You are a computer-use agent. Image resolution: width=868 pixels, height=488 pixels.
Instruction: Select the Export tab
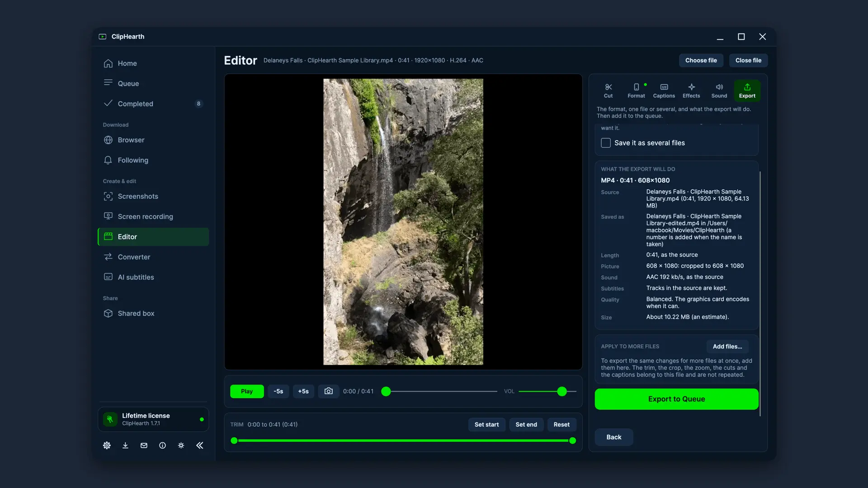[747, 90]
